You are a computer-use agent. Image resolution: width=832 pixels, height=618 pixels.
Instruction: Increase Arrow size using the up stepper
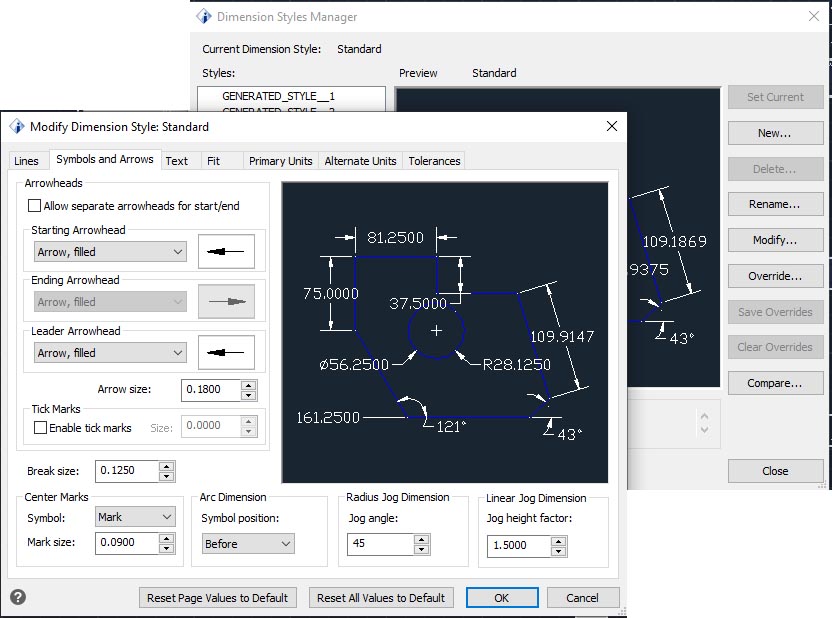click(249, 386)
